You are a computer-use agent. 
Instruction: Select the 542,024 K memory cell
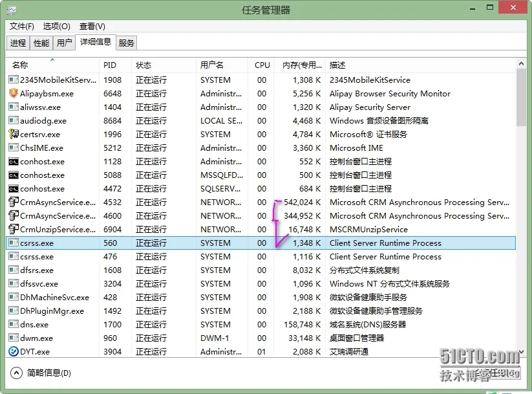[x=302, y=202]
